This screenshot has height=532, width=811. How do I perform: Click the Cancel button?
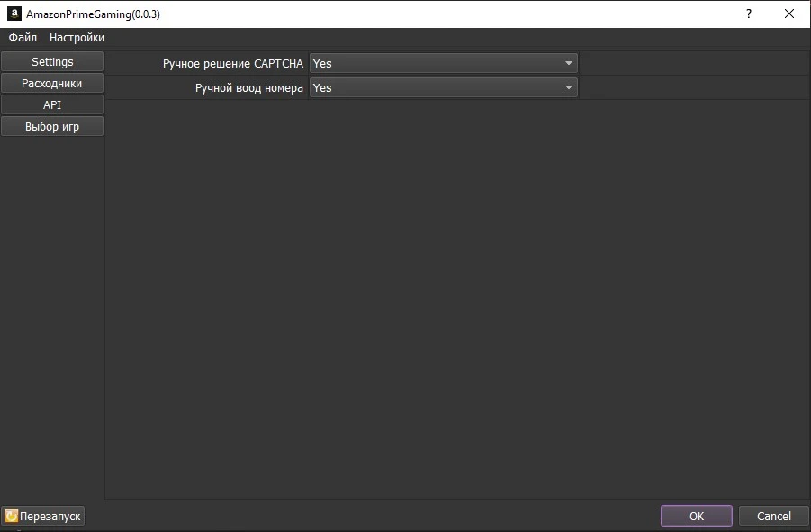[774, 516]
